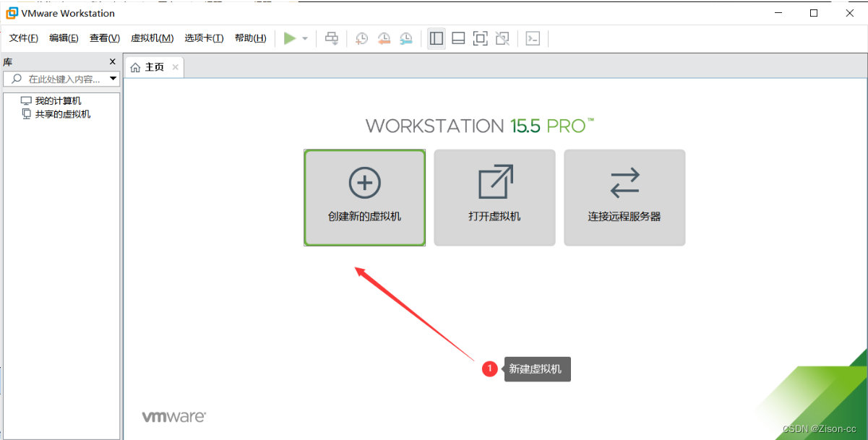Click the take snapshot toolbar icon
The width and height of the screenshot is (868, 440).
click(361, 38)
